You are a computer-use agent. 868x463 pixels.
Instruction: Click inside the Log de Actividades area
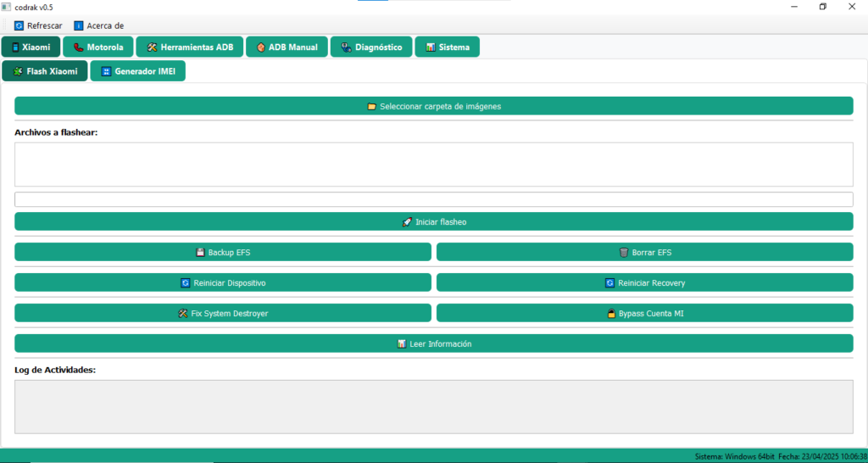pos(434,407)
